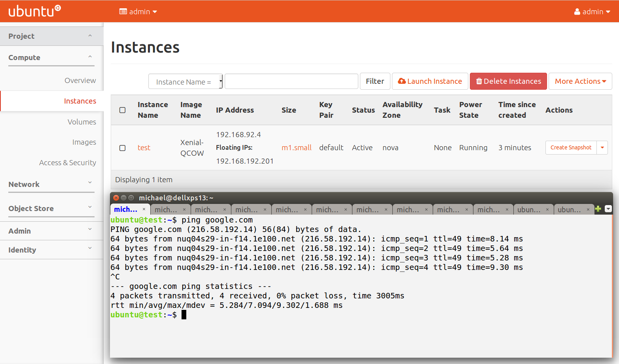Open the More Actions dropdown
The width and height of the screenshot is (619, 364).
tap(580, 81)
